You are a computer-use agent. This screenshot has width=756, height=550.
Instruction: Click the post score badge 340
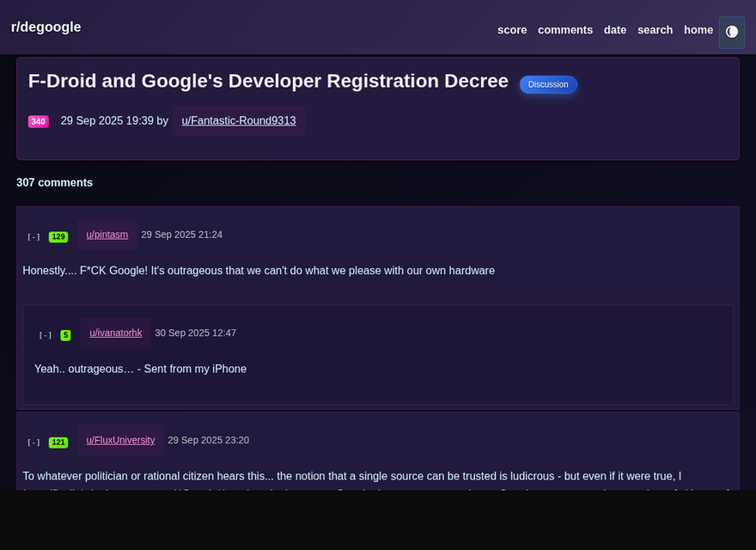coord(39,121)
